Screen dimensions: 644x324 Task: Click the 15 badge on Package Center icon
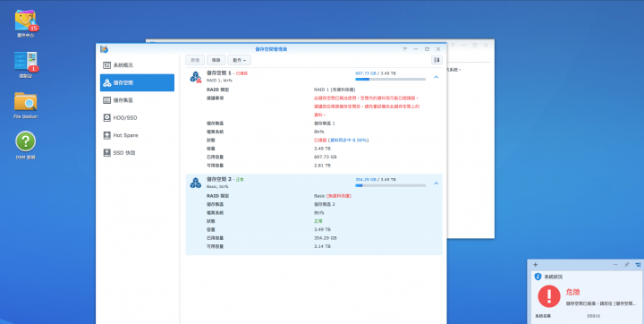point(34,28)
